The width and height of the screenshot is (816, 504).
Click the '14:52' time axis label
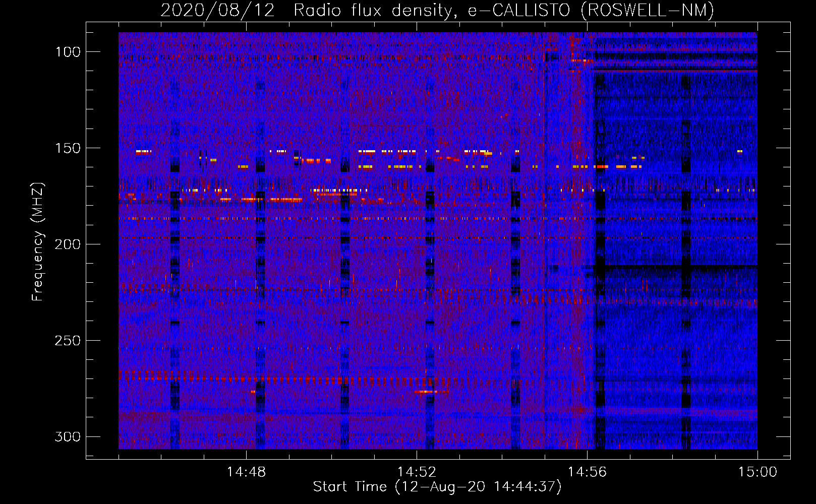(417, 472)
